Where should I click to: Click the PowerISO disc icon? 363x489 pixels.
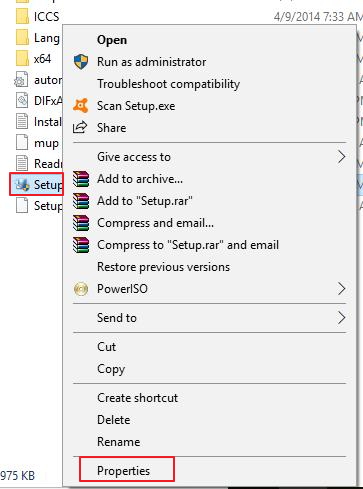(x=81, y=289)
